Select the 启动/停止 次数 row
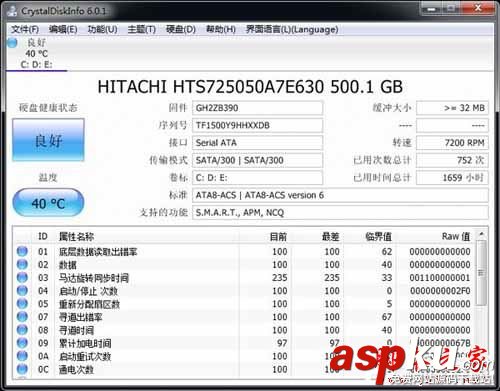This screenshot has height=391, width=500. click(245, 291)
